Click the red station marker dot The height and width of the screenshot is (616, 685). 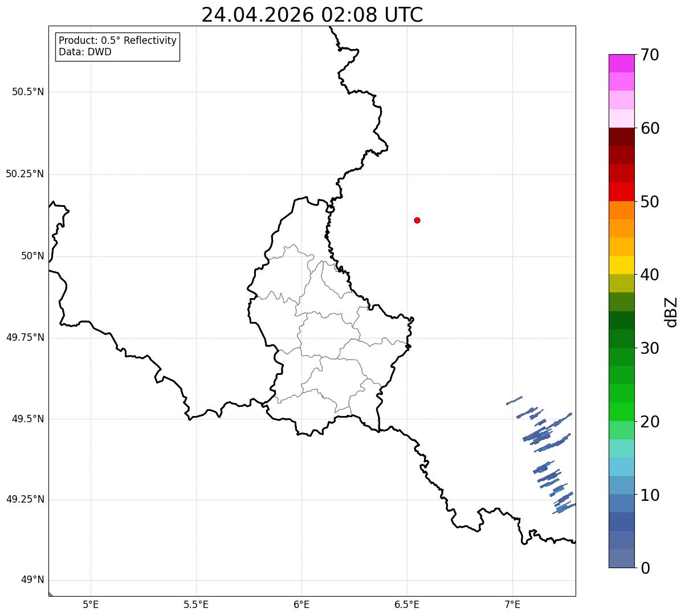[417, 220]
